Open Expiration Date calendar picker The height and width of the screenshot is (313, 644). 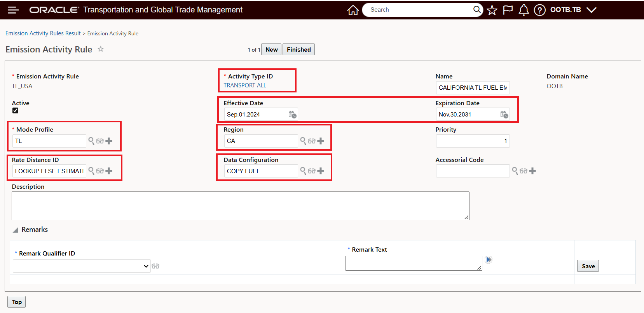tap(504, 114)
